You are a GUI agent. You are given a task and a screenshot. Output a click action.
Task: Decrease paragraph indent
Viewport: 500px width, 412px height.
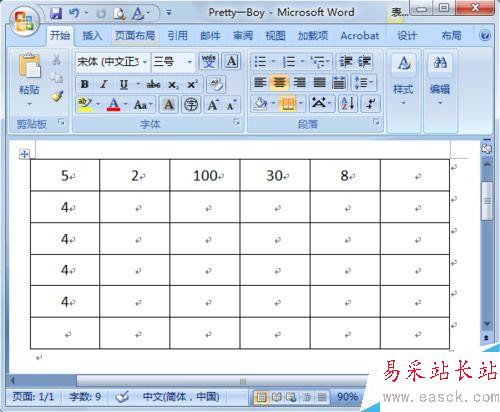tap(346, 62)
